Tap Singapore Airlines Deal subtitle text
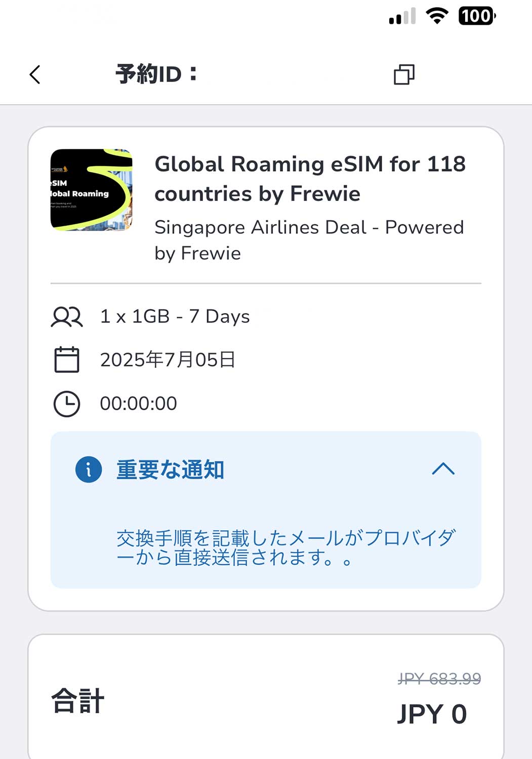This screenshot has width=532, height=759. point(309,240)
